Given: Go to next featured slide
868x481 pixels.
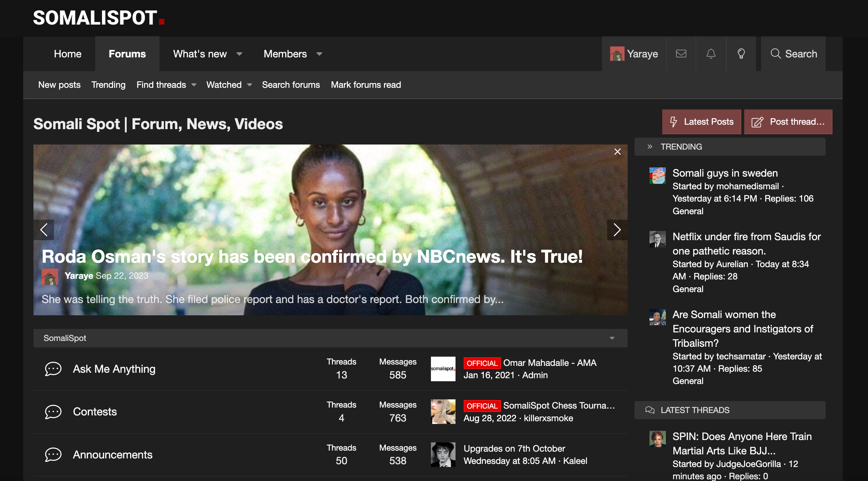Looking at the screenshot, I should point(617,230).
